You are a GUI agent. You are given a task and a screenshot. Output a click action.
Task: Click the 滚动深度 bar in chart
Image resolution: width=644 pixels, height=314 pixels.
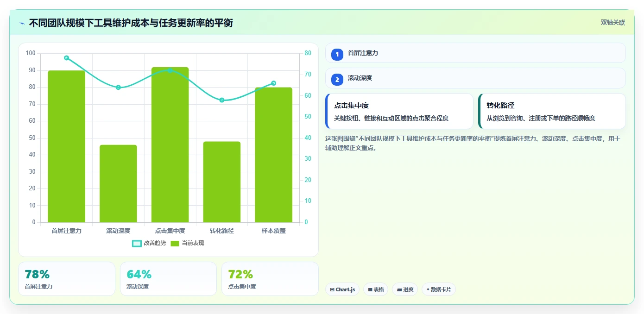[x=118, y=183]
